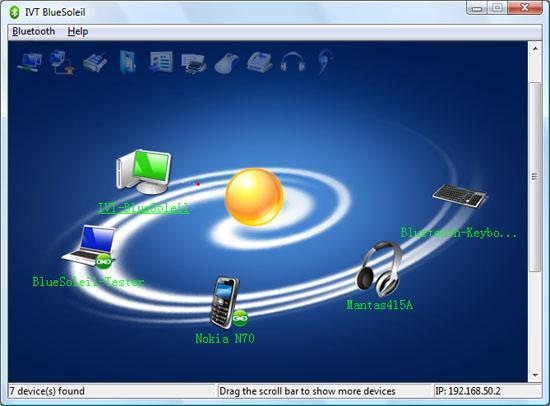This screenshot has width=550, height=406.
Task: Select the Nokia N70 phone icon
Action: (225, 302)
